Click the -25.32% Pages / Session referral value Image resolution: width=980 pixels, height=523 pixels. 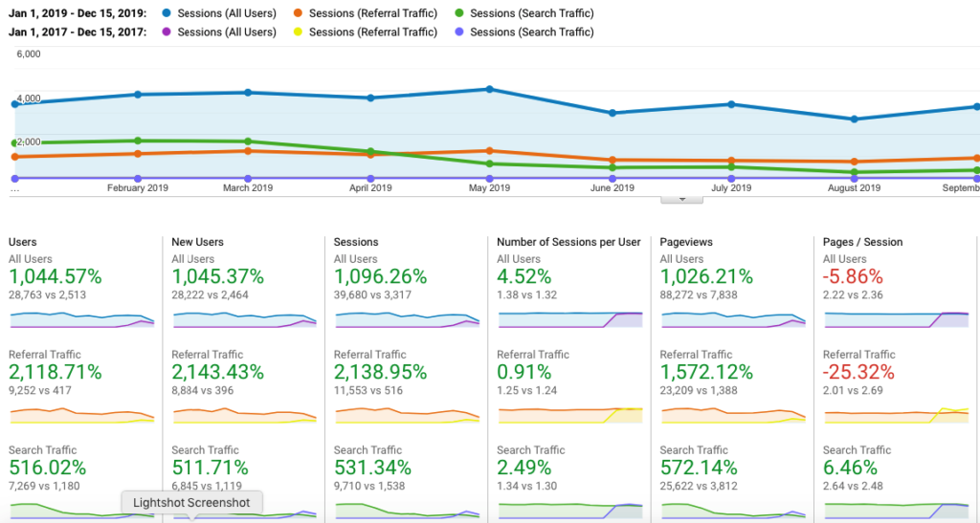[x=860, y=372]
